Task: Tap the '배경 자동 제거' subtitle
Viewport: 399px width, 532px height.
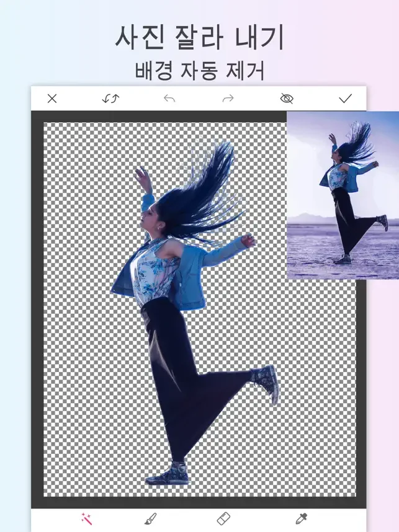Action: pyautogui.click(x=199, y=71)
